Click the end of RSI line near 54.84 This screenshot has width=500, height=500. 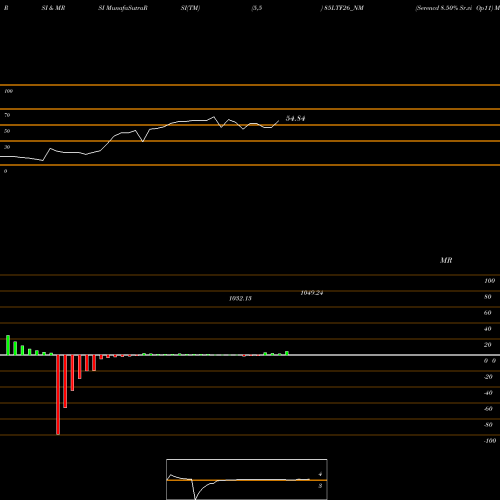[x=278, y=121]
